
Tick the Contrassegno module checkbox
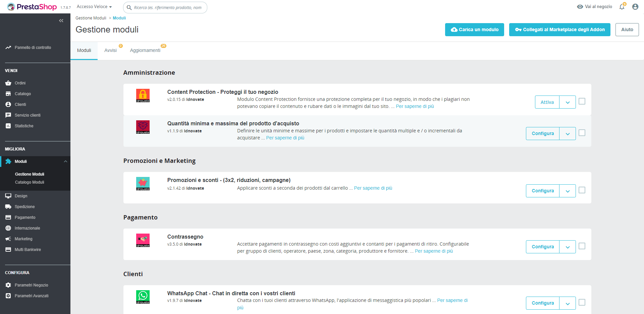click(x=582, y=246)
